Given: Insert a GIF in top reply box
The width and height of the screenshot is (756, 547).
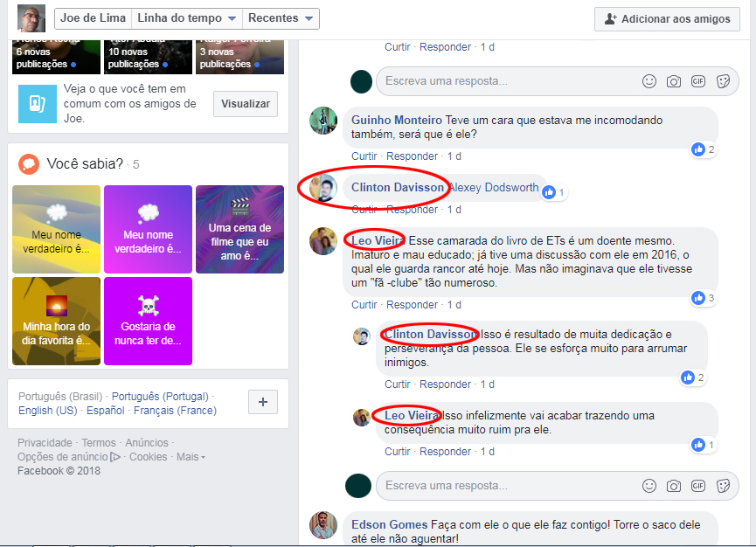Looking at the screenshot, I should coord(697,81).
